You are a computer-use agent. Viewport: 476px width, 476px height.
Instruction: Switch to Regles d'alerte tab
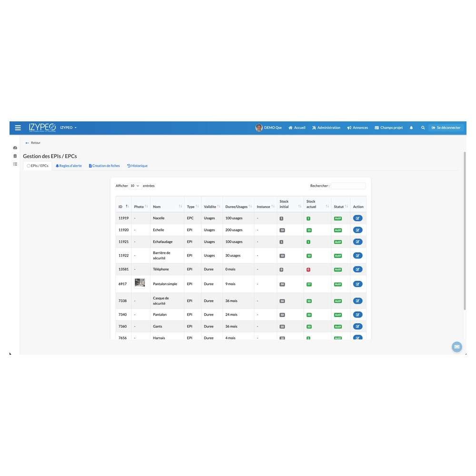coord(69,166)
